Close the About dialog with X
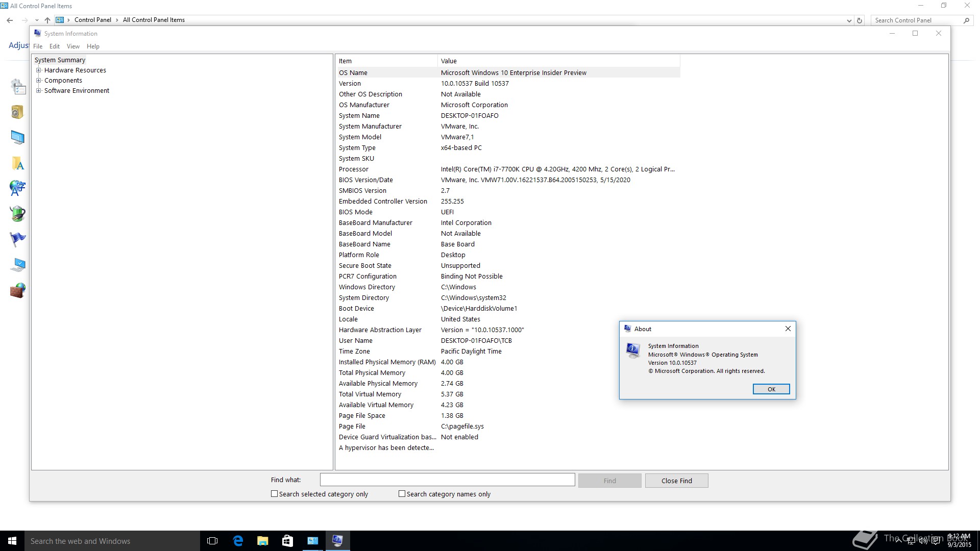 [788, 329]
